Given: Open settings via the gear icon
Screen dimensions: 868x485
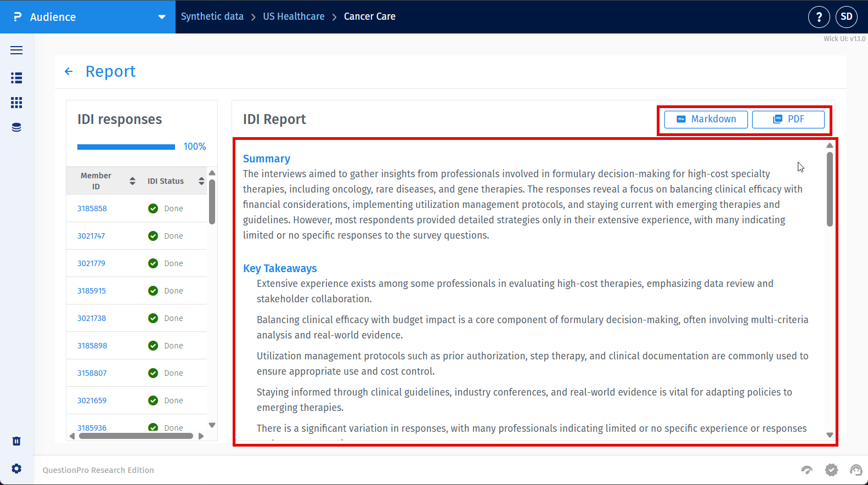Looking at the screenshot, I should (x=16, y=469).
